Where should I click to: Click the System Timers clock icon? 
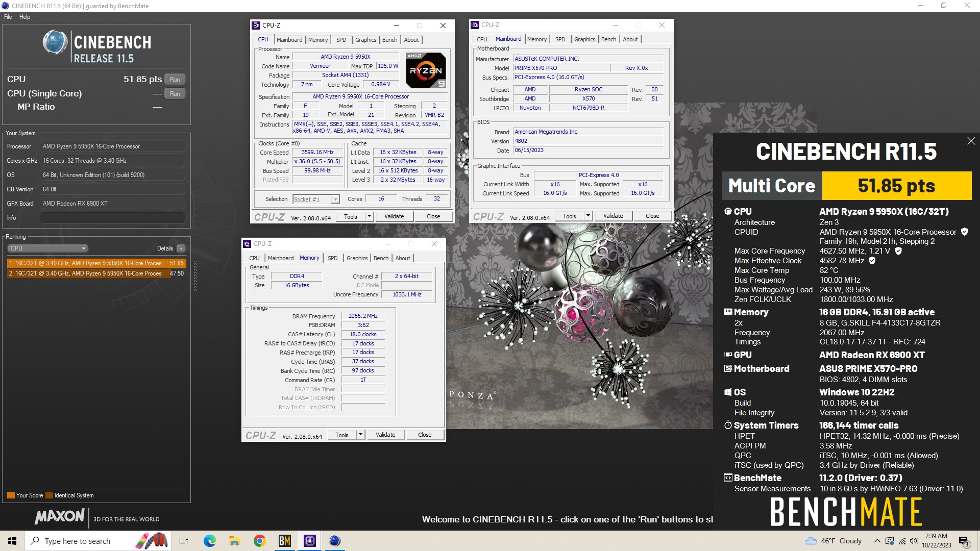click(728, 425)
